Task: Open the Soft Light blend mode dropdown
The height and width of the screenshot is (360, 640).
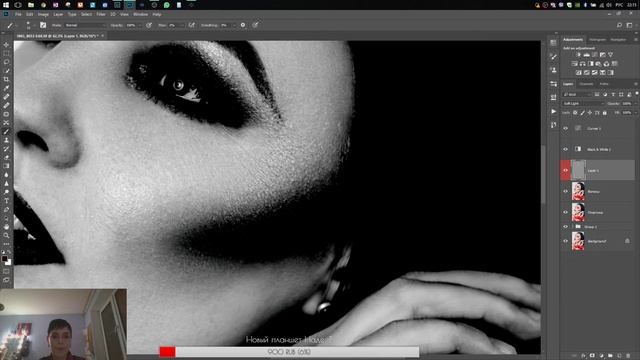Action: tap(583, 104)
